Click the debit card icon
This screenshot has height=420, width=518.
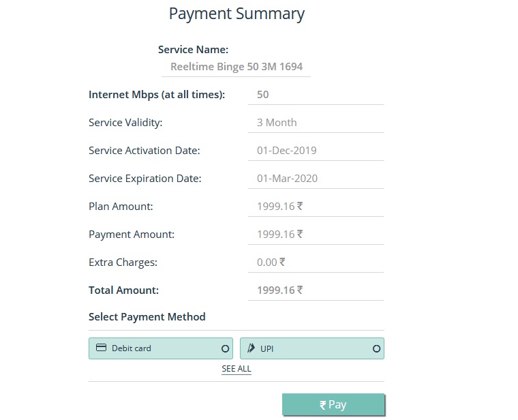(x=101, y=348)
